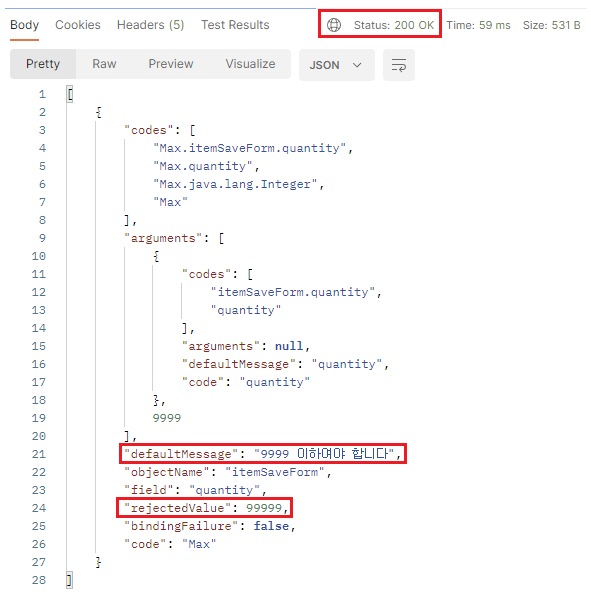Click the null value on line 15

click(x=289, y=346)
